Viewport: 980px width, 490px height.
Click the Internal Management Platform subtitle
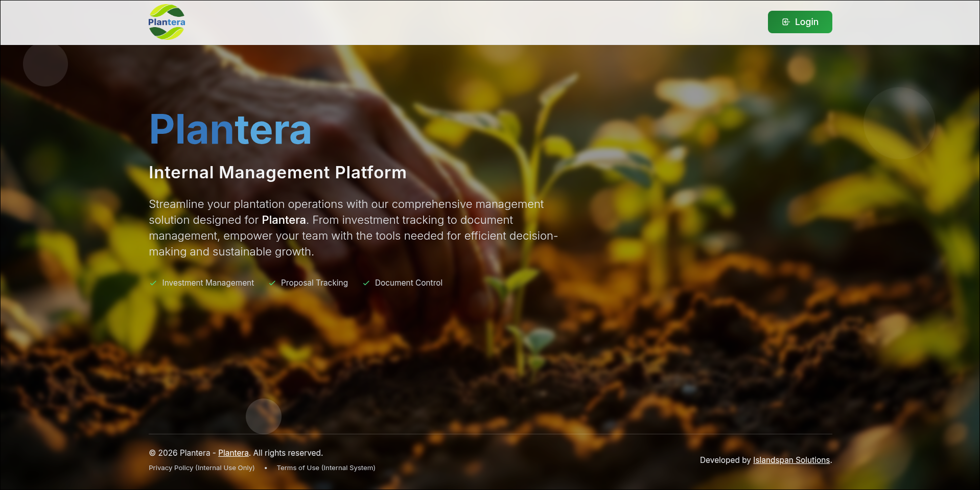click(277, 173)
